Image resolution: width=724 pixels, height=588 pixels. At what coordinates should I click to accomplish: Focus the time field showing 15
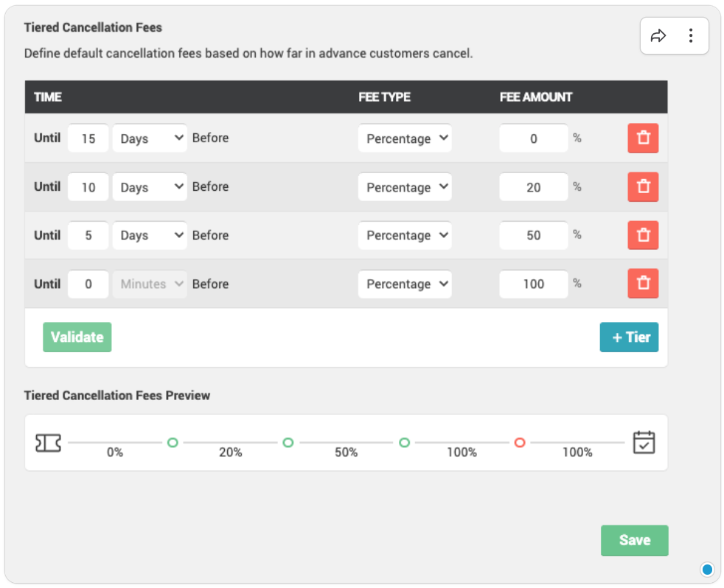click(x=88, y=138)
